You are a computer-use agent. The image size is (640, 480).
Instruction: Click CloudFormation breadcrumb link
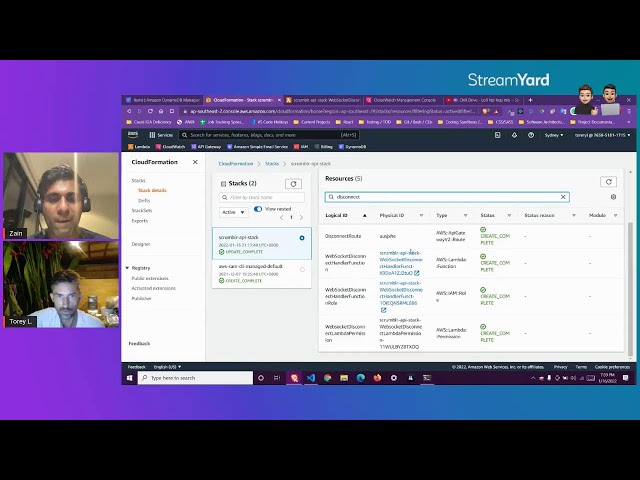pos(236,164)
